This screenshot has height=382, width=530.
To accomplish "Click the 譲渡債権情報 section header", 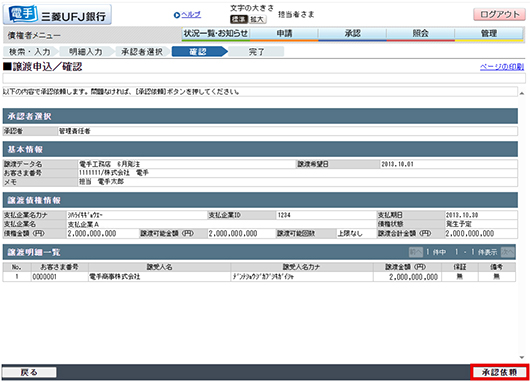I will point(260,200).
